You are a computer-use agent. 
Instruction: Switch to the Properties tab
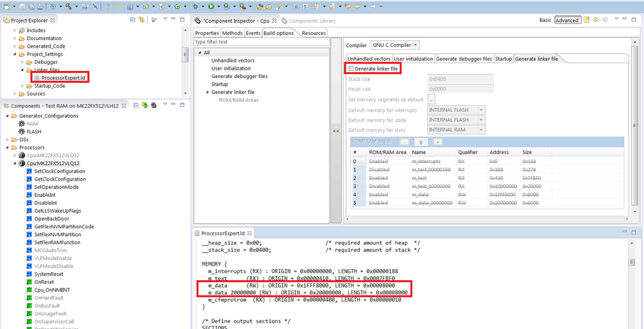coord(207,33)
